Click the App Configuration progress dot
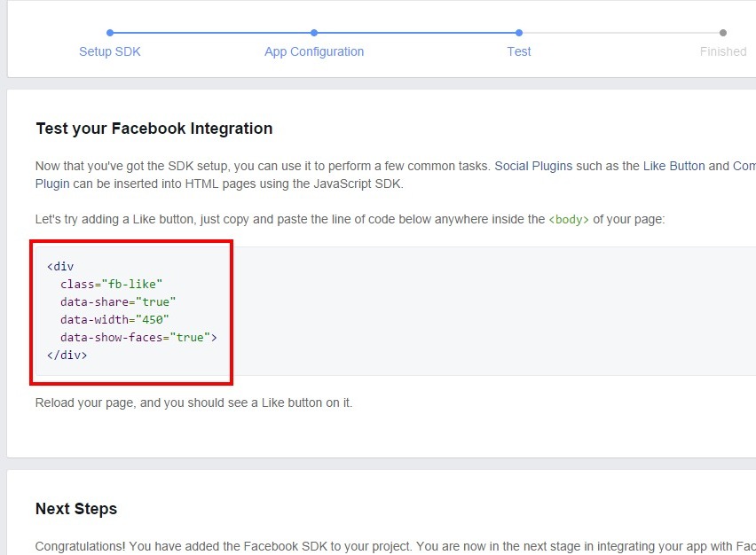756x555 pixels. (314, 33)
